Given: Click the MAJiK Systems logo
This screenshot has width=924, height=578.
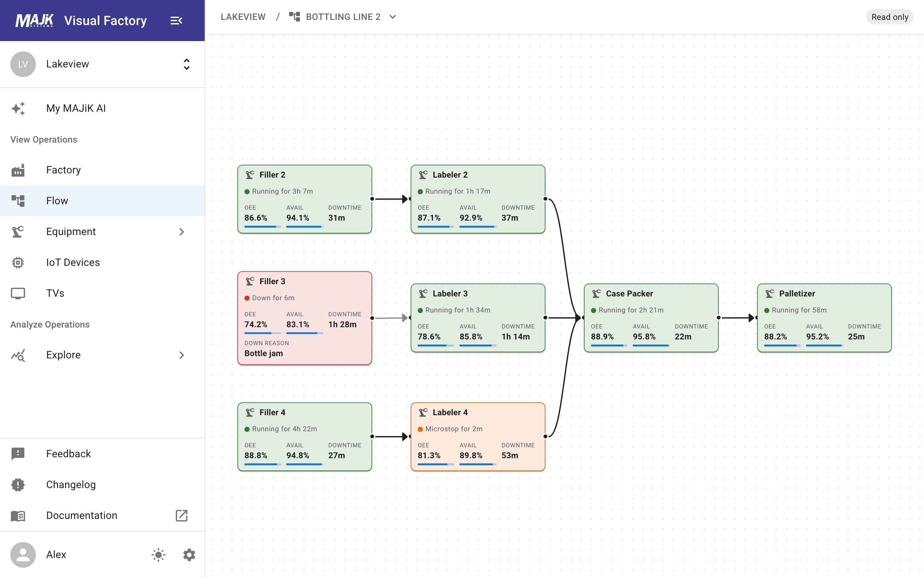Looking at the screenshot, I should [x=34, y=21].
